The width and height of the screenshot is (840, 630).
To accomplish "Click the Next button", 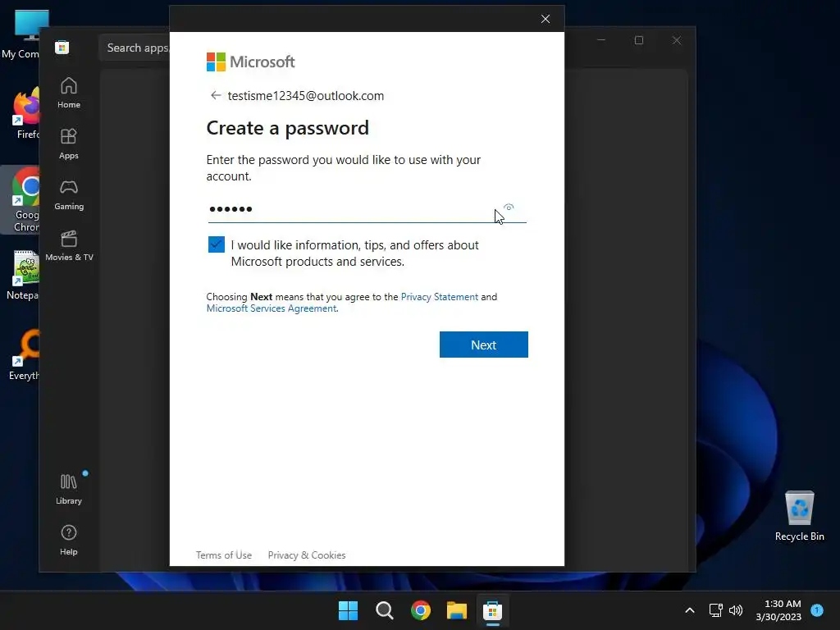I will coord(484,345).
